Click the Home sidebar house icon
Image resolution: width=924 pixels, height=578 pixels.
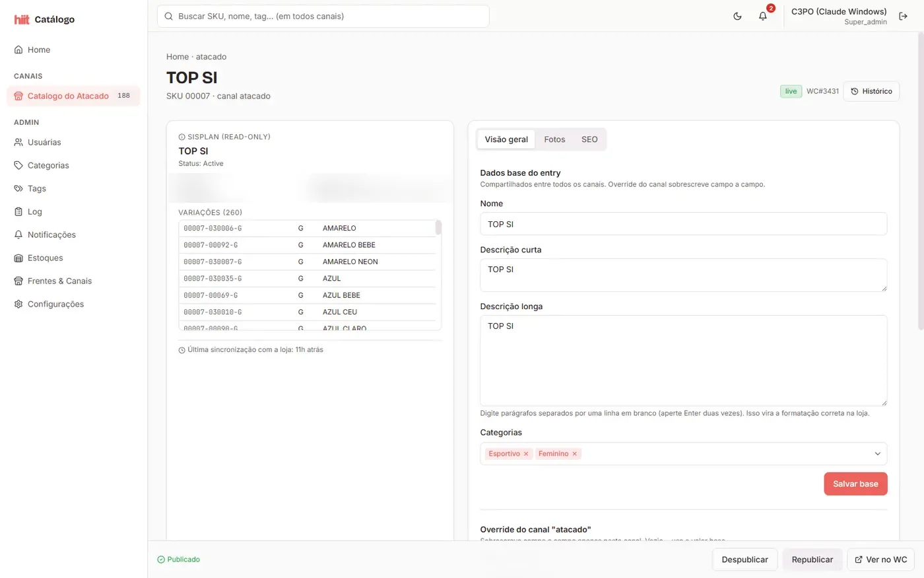pyautogui.click(x=18, y=50)
